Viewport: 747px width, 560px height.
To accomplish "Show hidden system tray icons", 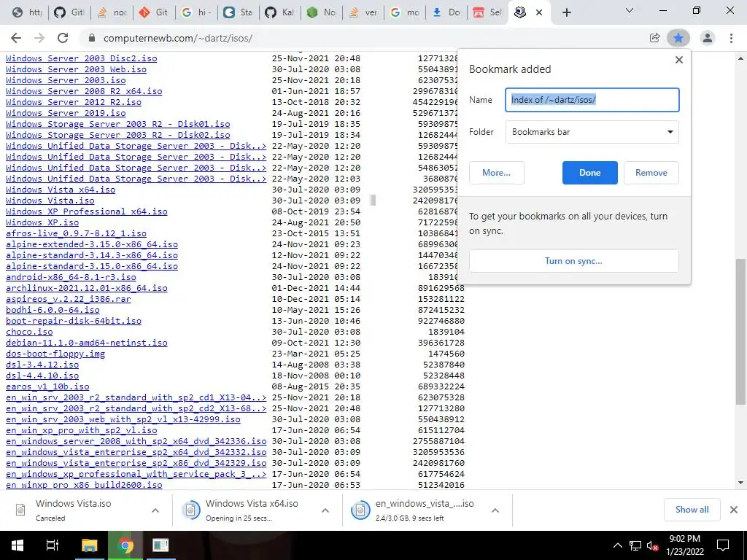I will click(x=617, y=545).
